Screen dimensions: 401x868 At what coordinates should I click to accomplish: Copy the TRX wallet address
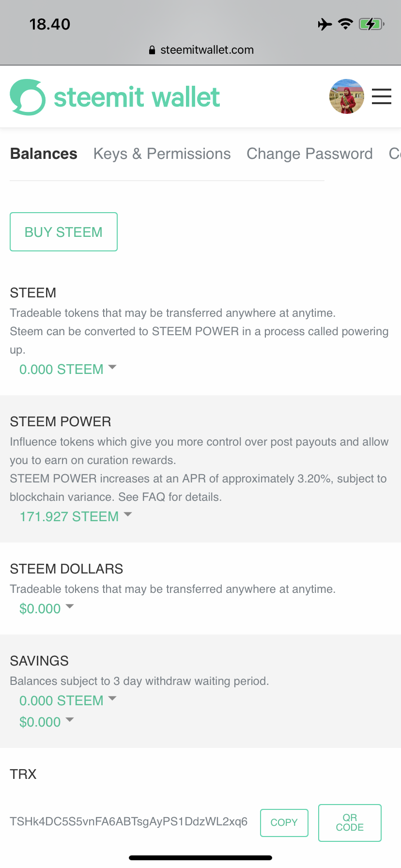pyautogui.click(x=284, y=822)
